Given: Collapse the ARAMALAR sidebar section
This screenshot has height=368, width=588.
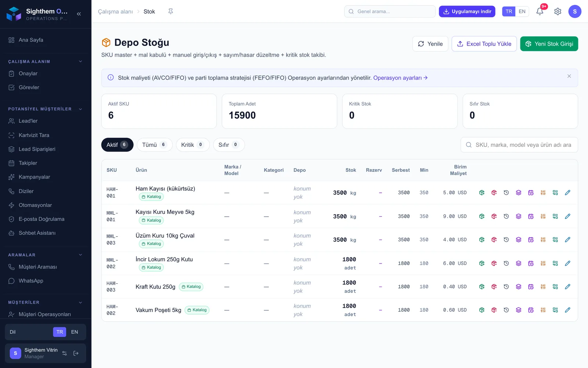Looking at the screenshot, I should point(80,255).
